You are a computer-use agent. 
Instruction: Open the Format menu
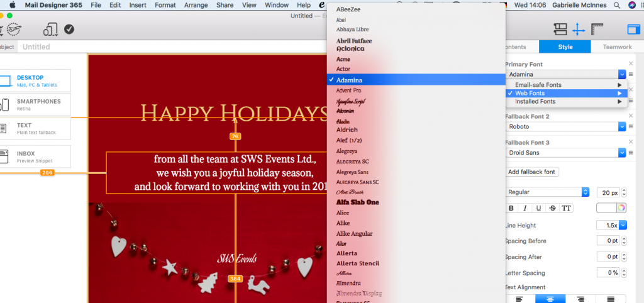(x=165, y=5)
